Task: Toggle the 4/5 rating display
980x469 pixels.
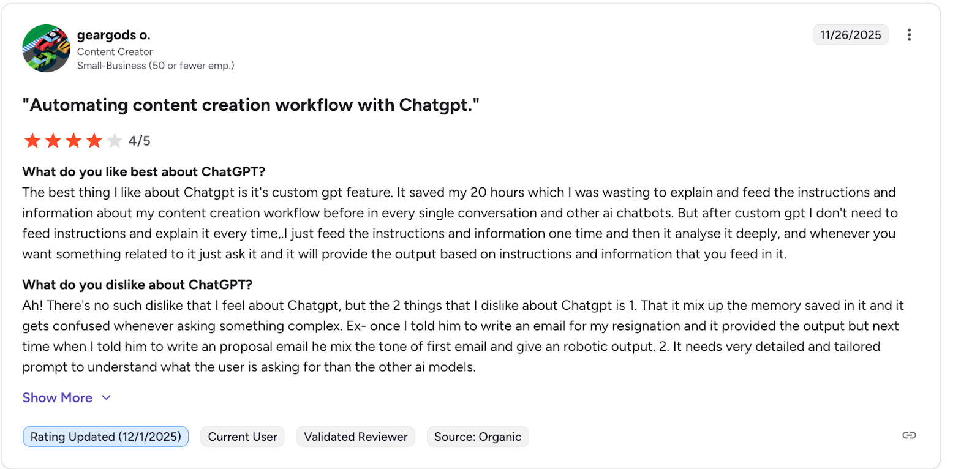Action: pos(139,140)
